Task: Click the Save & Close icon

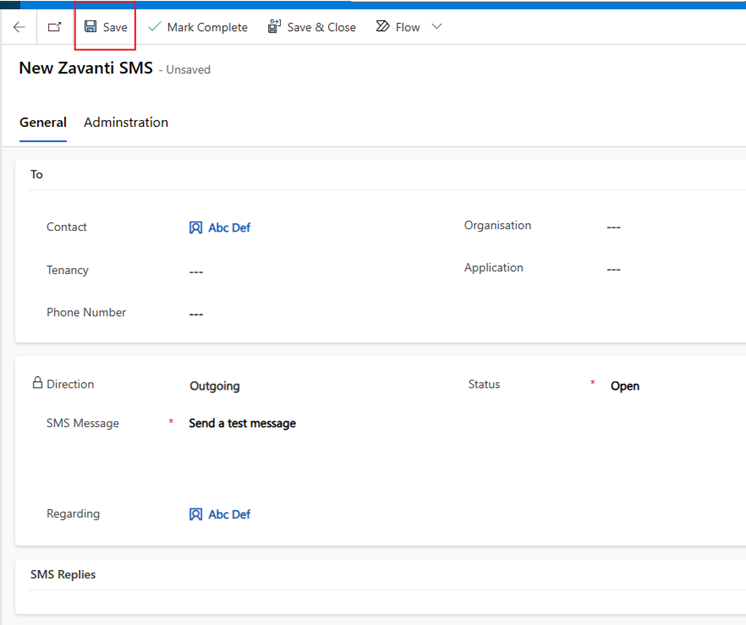Action: pyautogui.click(x=274, y=26)
